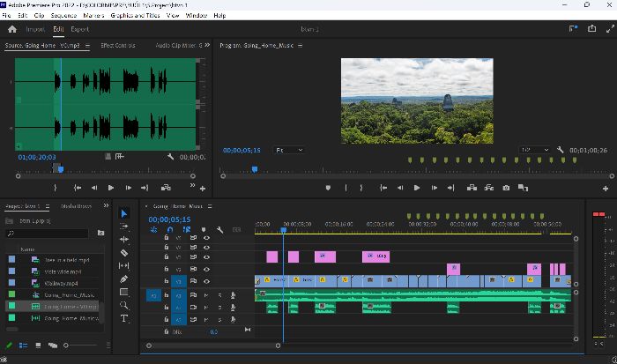This screenshot has height=364, width=617.
Task: Export frame with camera icon
Action: click(x=506, y=188)
